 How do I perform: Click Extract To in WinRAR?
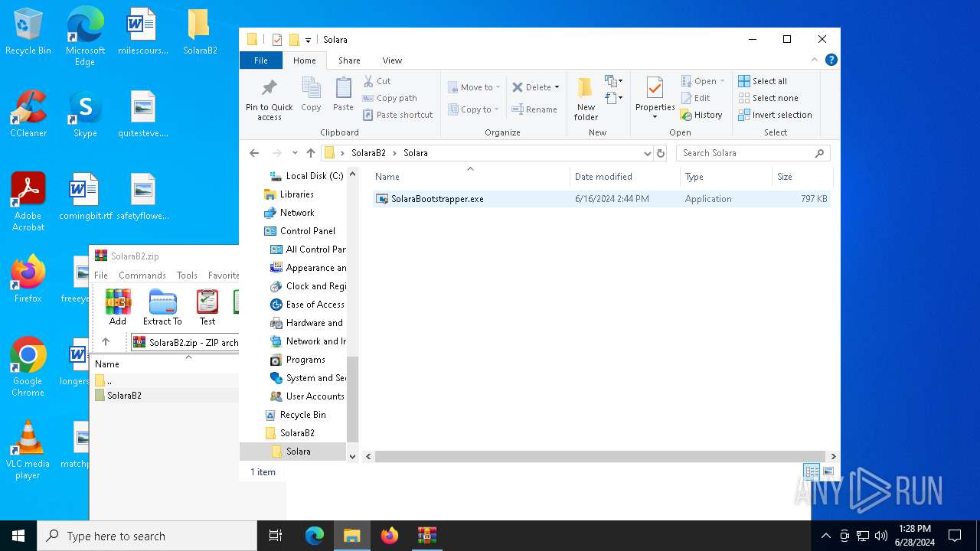click(162, 307)
